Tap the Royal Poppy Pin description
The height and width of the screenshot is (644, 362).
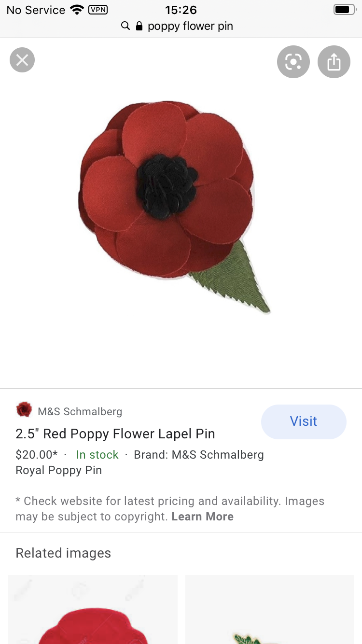point(59,471)
